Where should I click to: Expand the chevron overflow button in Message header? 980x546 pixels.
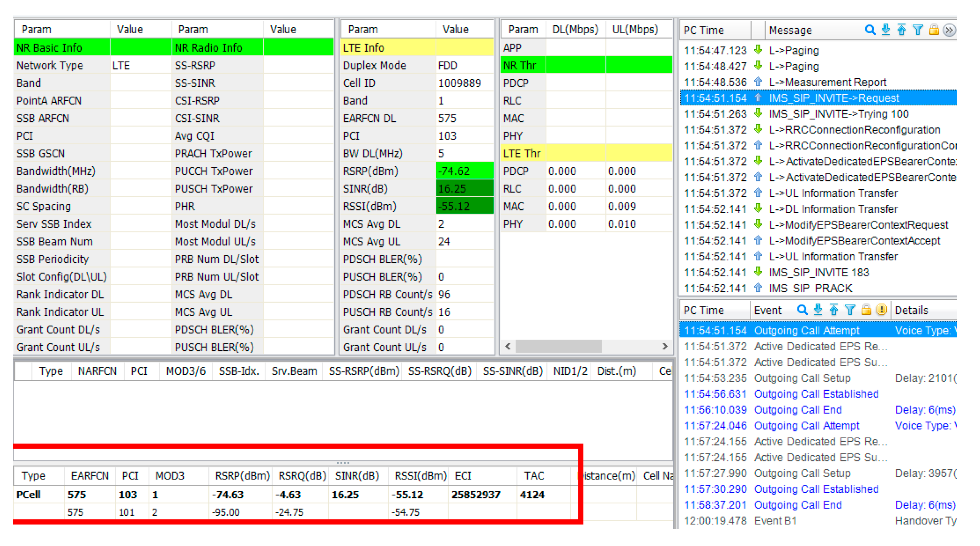click(x=949, y=29)
